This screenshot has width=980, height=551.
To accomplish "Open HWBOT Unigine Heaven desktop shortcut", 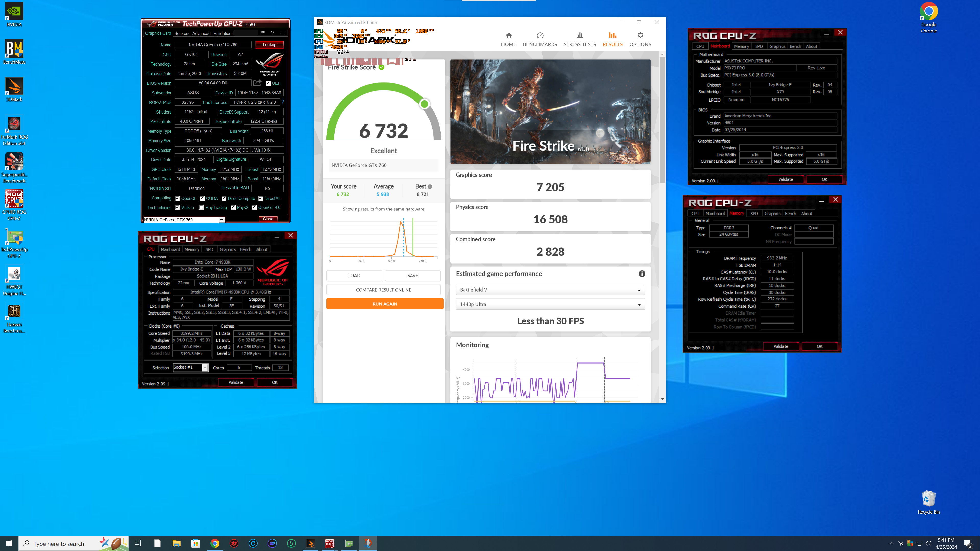I will [x=14, y=281].
